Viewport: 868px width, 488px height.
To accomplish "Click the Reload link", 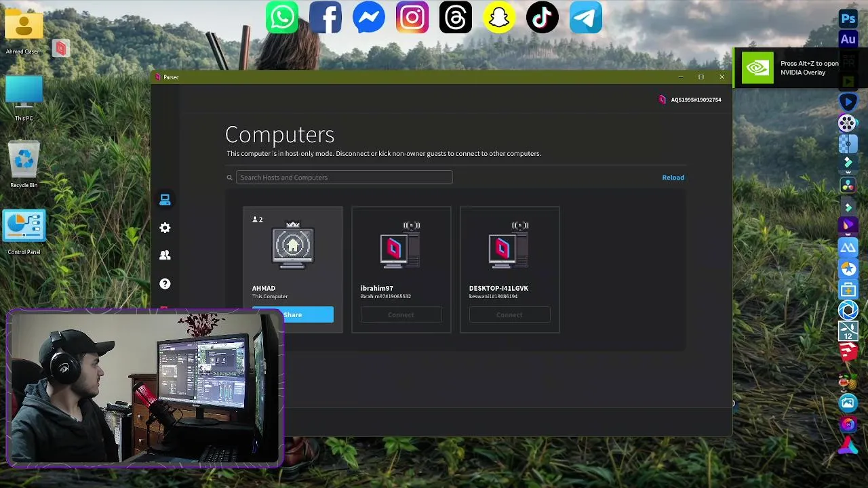I will [x=673, y=178].
